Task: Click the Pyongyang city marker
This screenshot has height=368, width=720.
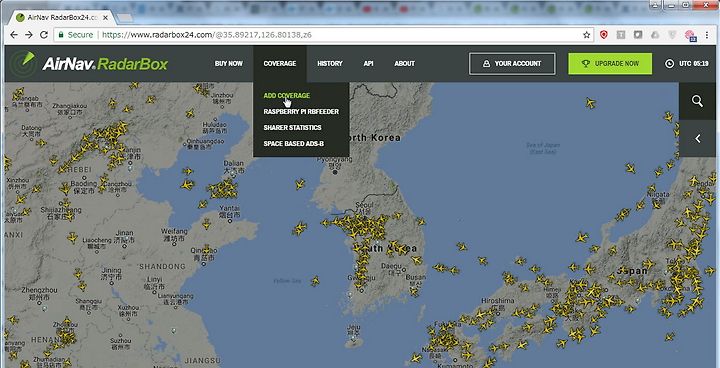Action: [x=335, y=172]
